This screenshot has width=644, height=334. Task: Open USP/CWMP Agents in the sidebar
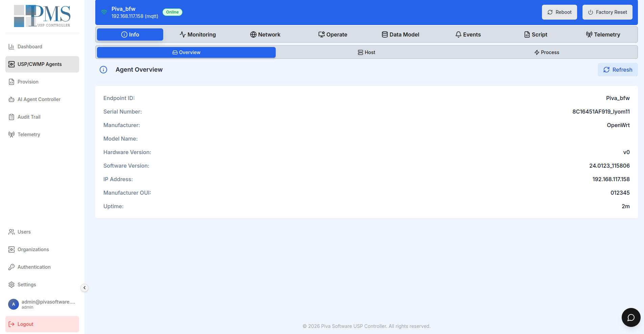coord(42,64)
